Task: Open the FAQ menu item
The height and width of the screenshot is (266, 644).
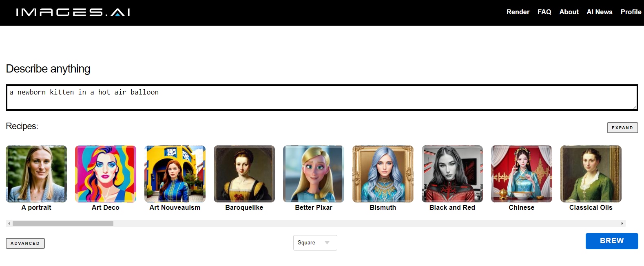Action: point(544,12)
